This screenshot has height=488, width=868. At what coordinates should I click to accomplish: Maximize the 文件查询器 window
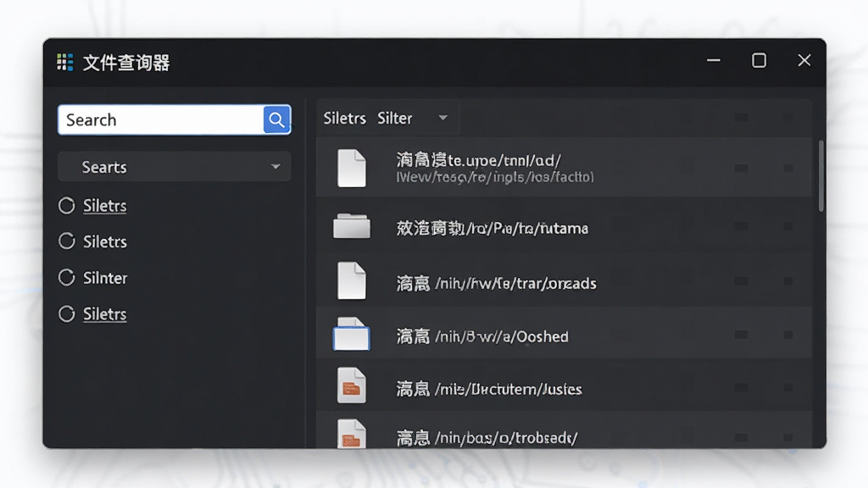[759, 60]
